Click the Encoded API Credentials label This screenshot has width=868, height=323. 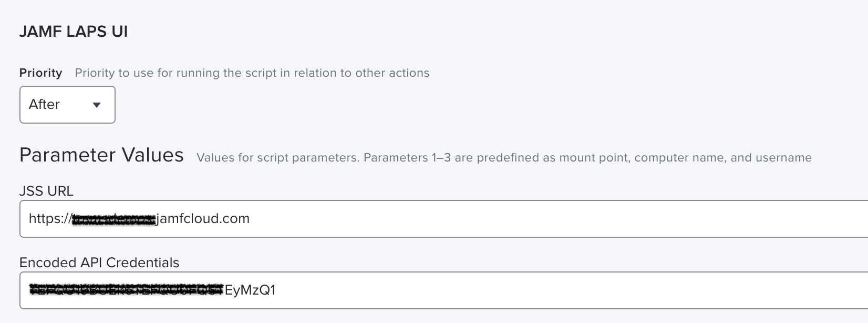coord(99,263)
